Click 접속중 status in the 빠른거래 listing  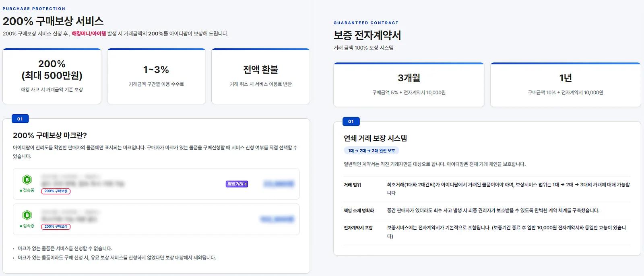coord(27,190)
